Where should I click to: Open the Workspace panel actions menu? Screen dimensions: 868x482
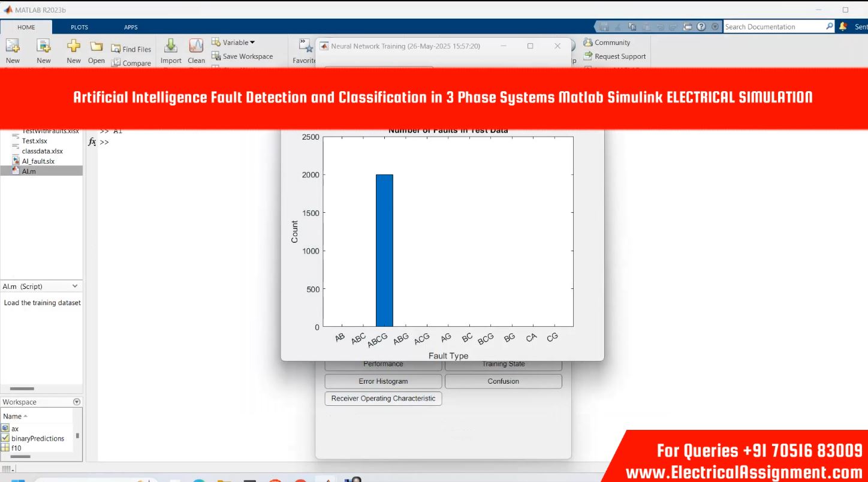tap(77, 402)
